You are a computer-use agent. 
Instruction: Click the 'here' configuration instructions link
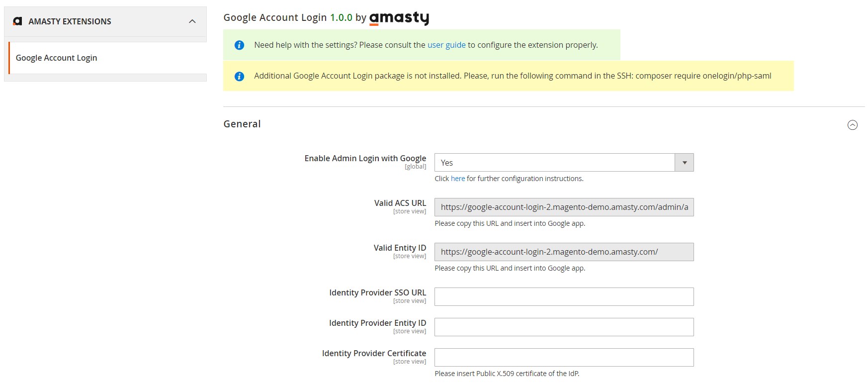coord(458,179)
